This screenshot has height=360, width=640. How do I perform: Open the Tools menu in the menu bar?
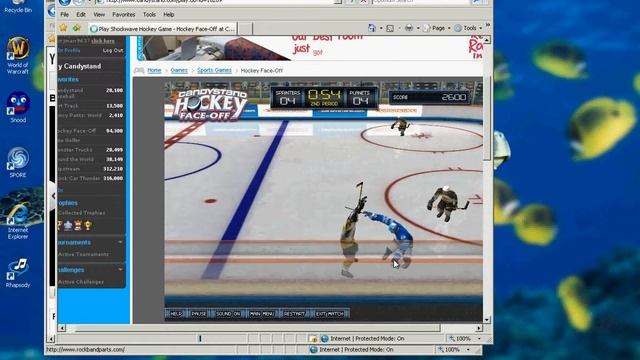(x=149, y=14)
